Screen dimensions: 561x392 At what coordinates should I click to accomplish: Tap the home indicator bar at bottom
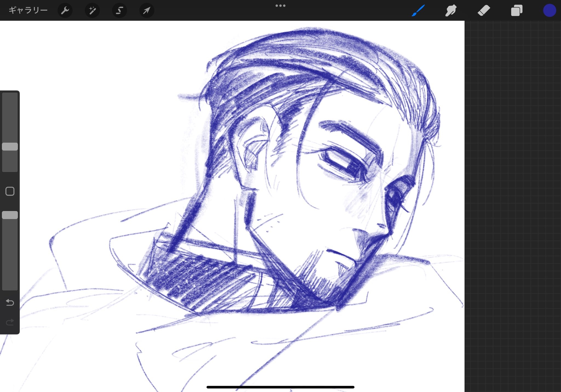tap(280, 387)
